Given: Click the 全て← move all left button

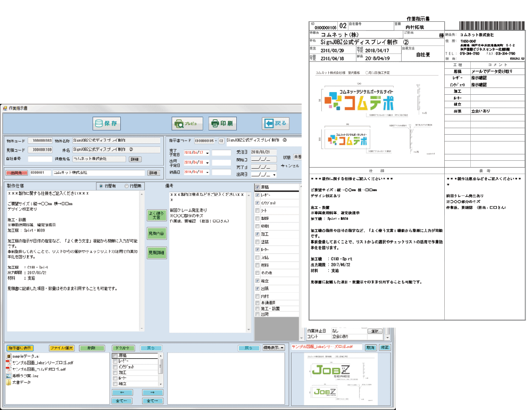Looking at the screenshot, I should pyautogui.click(x=122, y=401).
